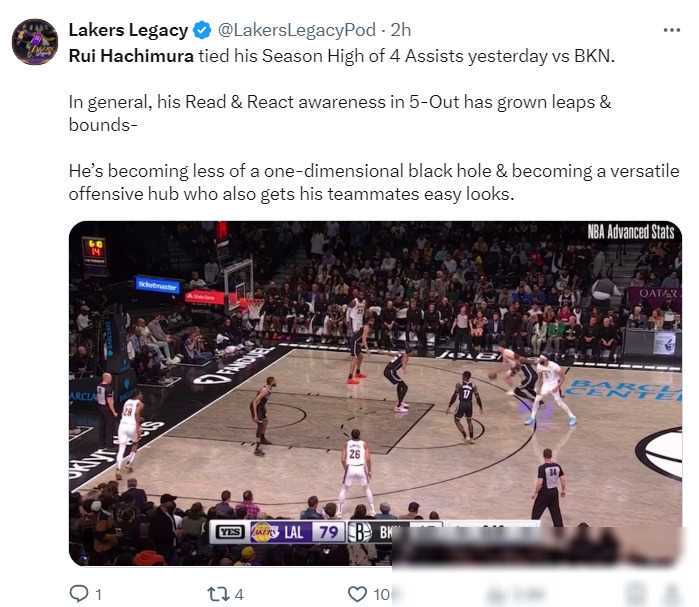Open the three-dot more options menu
This screenshot has height=607, width=699.
point(671,30)
